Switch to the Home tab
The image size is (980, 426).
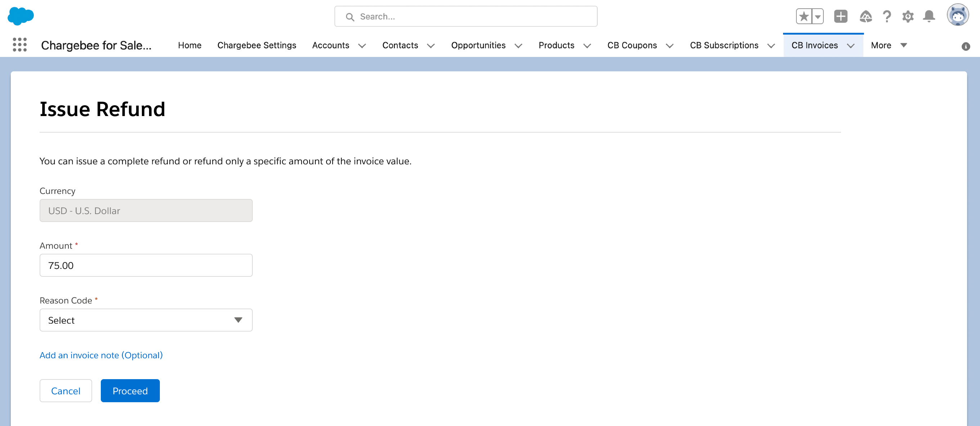coord(189,45)
